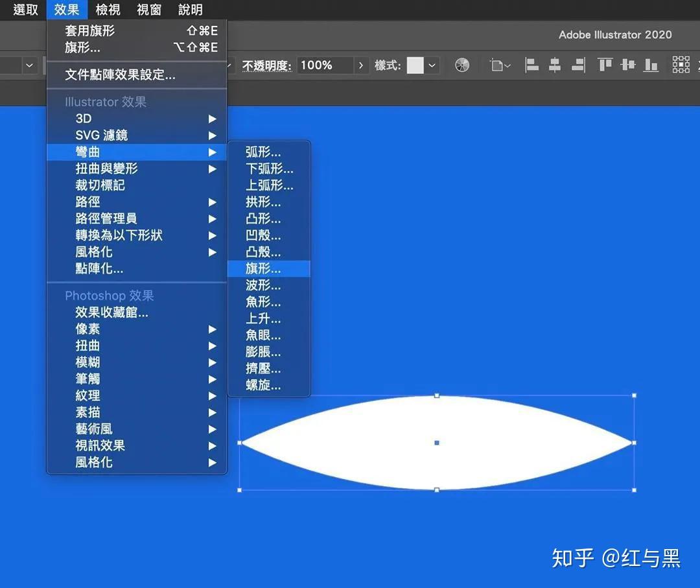Click the 不透明度 opacity value field
Screen dimensions: 700x588
325,65
